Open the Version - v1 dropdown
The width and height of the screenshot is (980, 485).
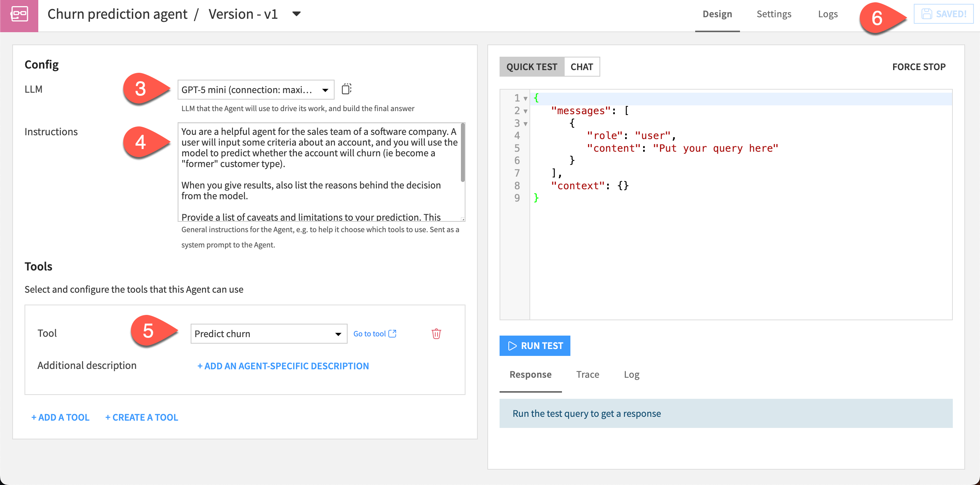pos(297,14)
